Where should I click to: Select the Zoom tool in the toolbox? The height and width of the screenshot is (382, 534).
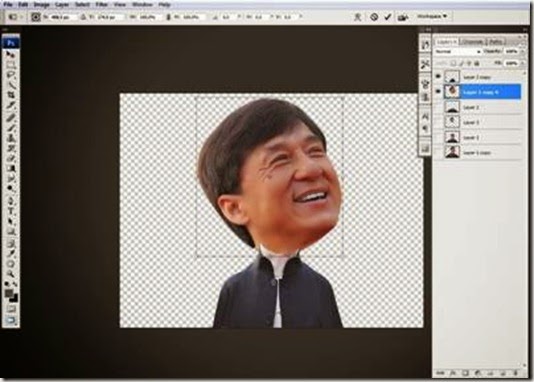pos(11,273)
